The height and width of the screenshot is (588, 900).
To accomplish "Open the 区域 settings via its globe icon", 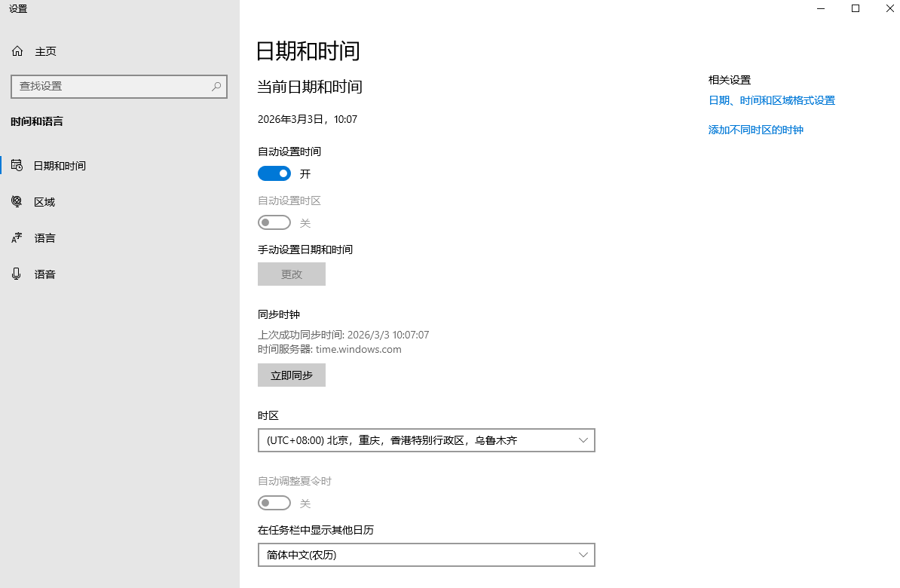I will (17, 201).
